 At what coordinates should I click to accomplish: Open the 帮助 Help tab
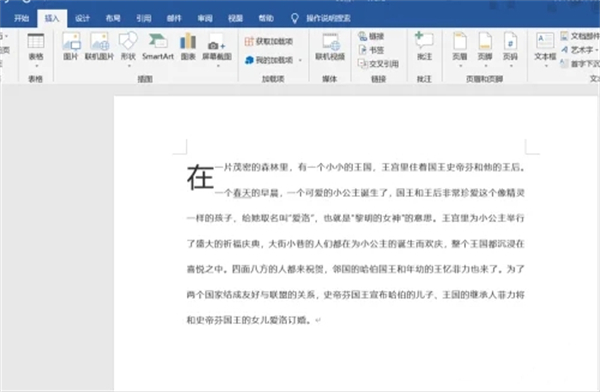pyautogui.click(x=266, y=18)
